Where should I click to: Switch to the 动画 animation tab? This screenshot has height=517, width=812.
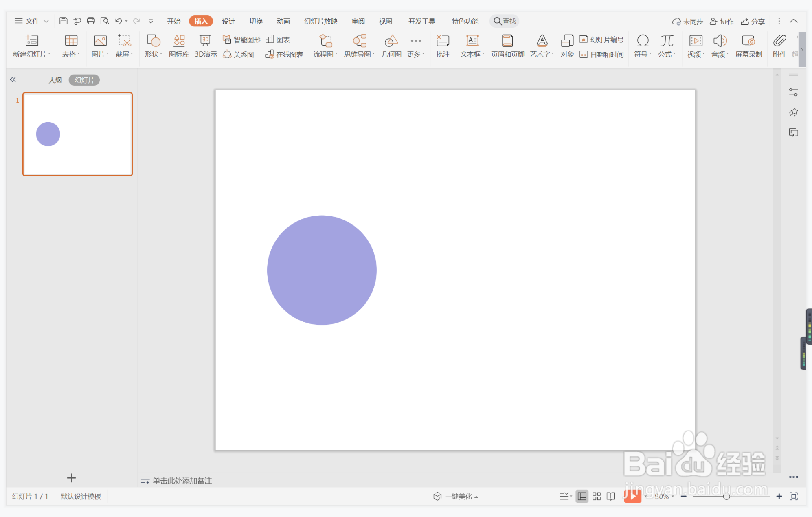(283, 21)
